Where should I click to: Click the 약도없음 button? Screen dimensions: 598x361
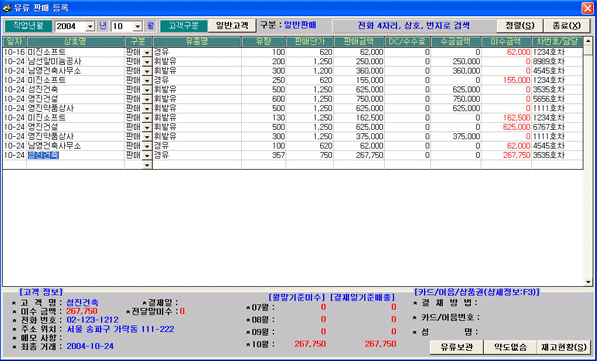click(510, 347)
